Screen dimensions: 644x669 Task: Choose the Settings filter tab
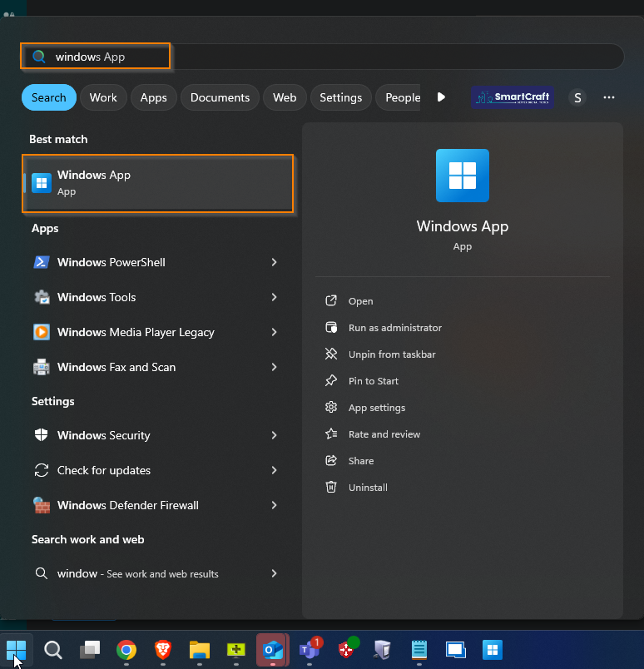[x=340, y=97]
